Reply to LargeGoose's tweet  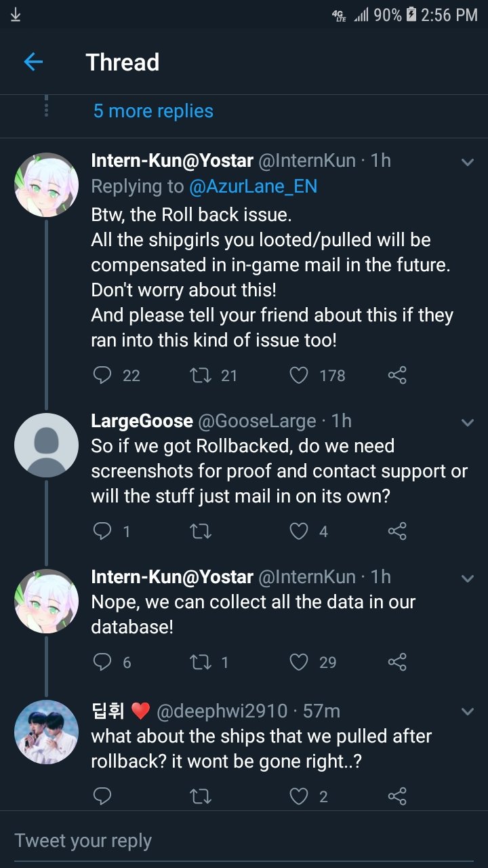[x=102, y=531]
